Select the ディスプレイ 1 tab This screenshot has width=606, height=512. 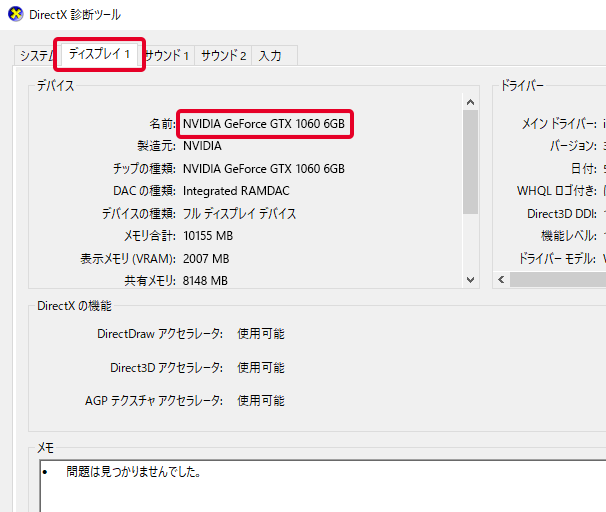100,54
